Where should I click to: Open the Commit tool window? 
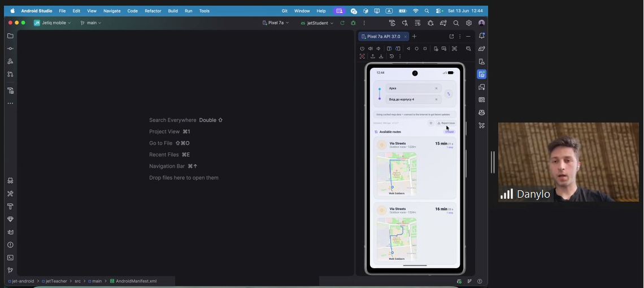tap(10, 49)
